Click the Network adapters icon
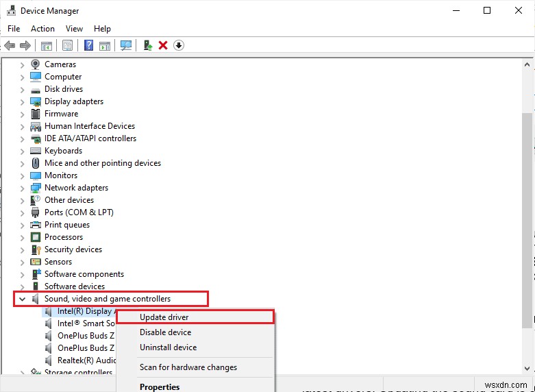This screenshot has width=535, height=392. [36, 188]
